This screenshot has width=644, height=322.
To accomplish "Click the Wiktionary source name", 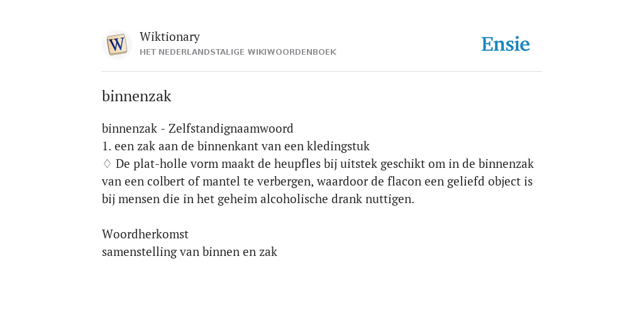I will point(170,36).
